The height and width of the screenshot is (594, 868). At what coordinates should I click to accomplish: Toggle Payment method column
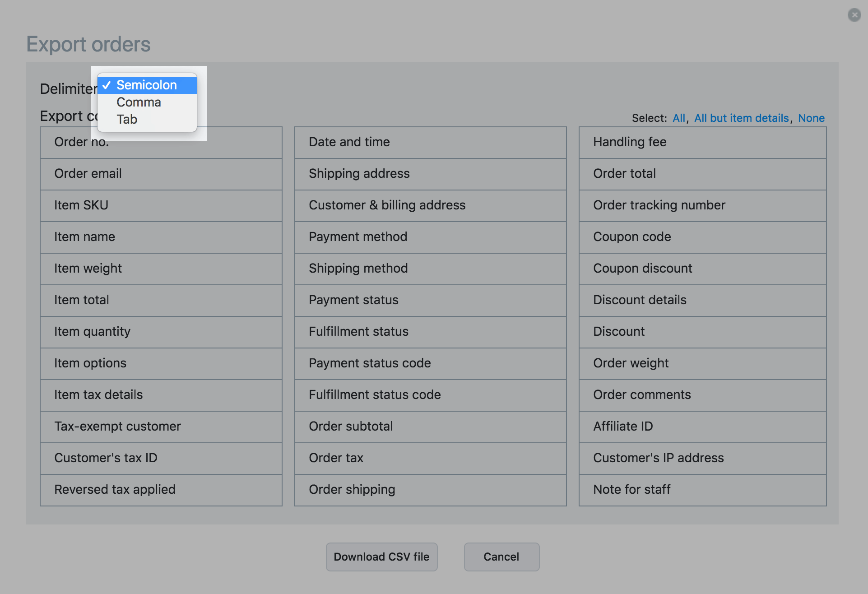tap(430, 237)
